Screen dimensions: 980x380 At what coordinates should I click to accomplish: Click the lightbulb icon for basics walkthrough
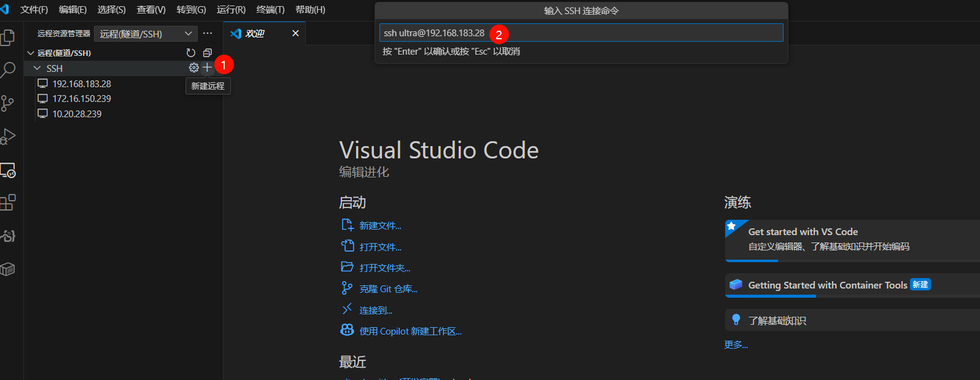pos(736,319)
